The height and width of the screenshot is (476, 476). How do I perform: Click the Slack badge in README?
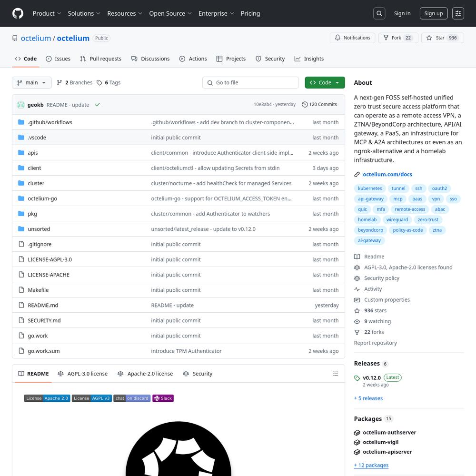(x=163, y=398)
